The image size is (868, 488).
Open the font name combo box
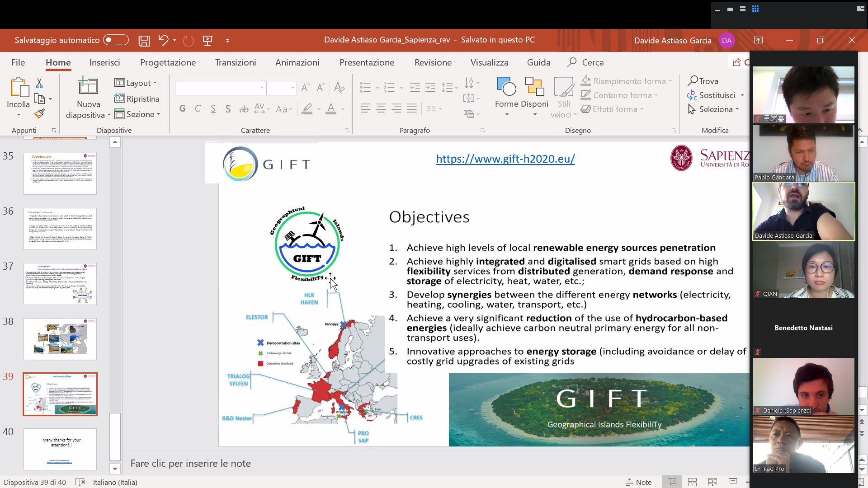(220, 88)
